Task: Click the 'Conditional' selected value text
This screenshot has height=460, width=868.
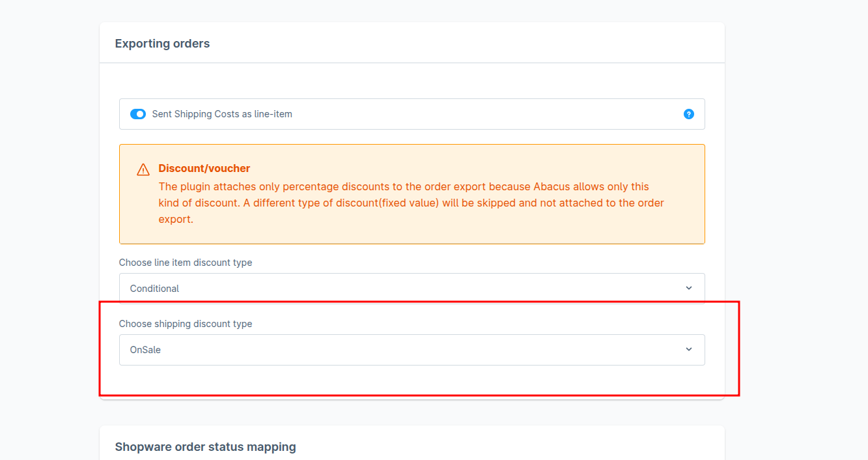Action: coord(154,289)
